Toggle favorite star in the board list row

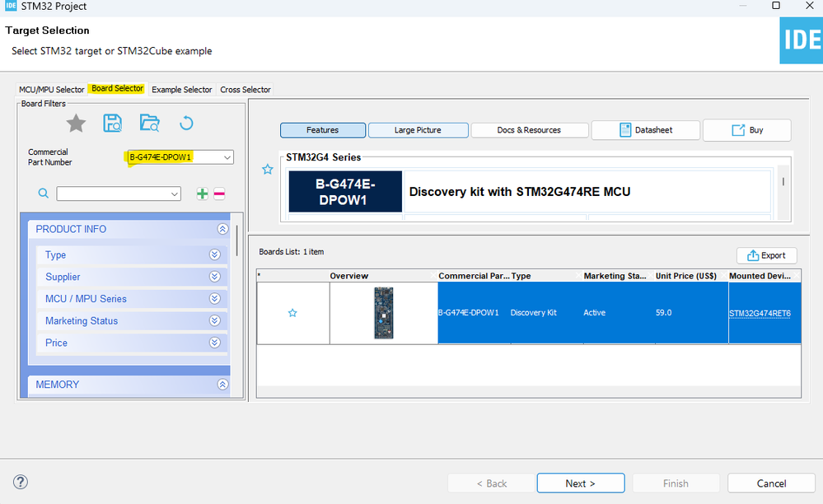click(x=292, y=313)
